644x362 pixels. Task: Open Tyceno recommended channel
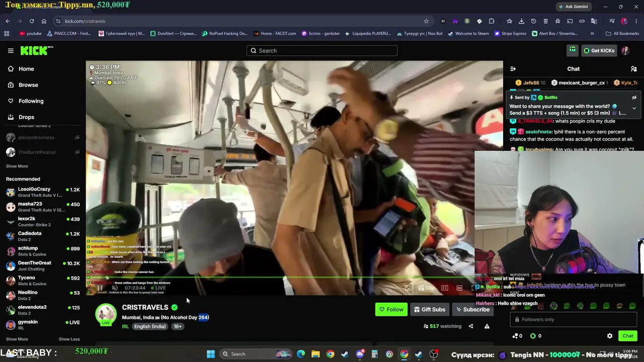click(x=43, y=281)
